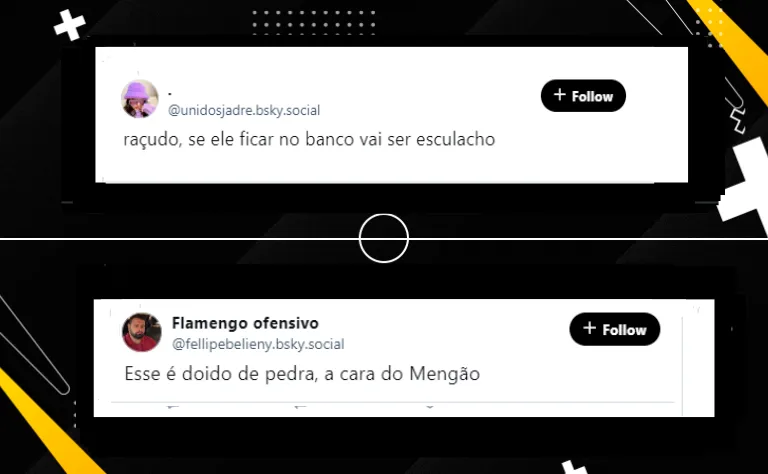Viewport: 768px width, 474px height.
Task: Visit the @unidosjadre.bsky.social handle link
Action: (244, 110)
